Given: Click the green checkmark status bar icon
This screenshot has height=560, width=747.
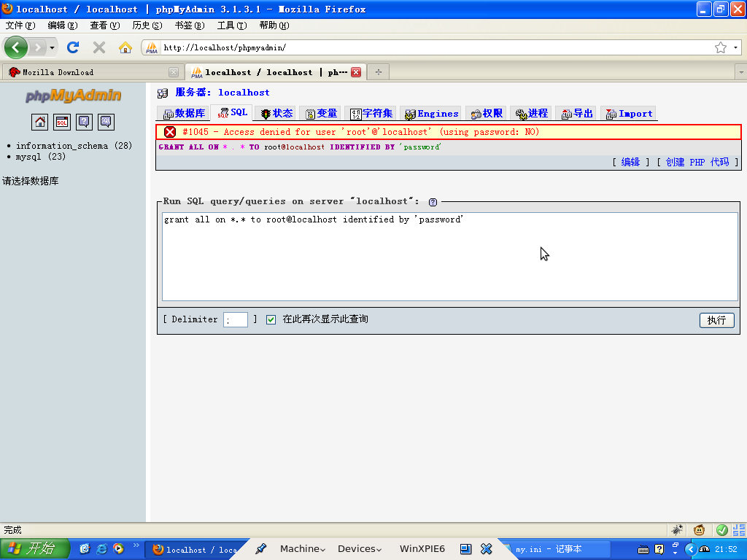Looking at the screenshot, I should click(x=721, y=530).
